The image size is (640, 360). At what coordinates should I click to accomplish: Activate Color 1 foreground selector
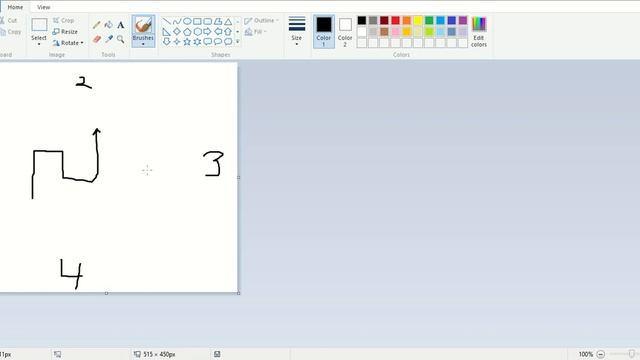pos(324,31)
